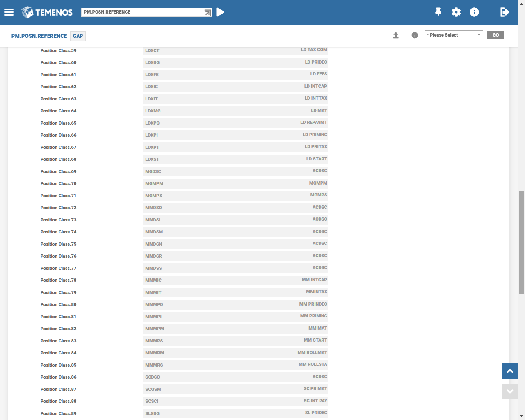
Task: Open settings gear in header
Action: (x=456, y=12)
